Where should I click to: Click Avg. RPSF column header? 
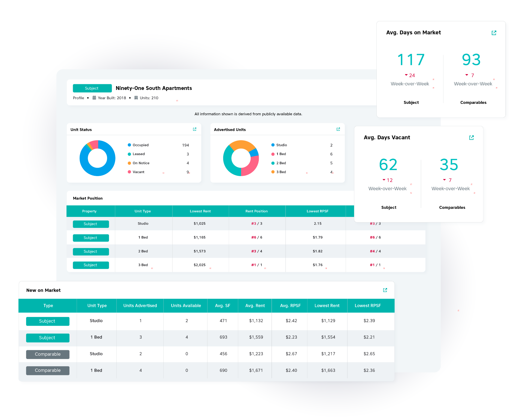(x=290, y=306)
